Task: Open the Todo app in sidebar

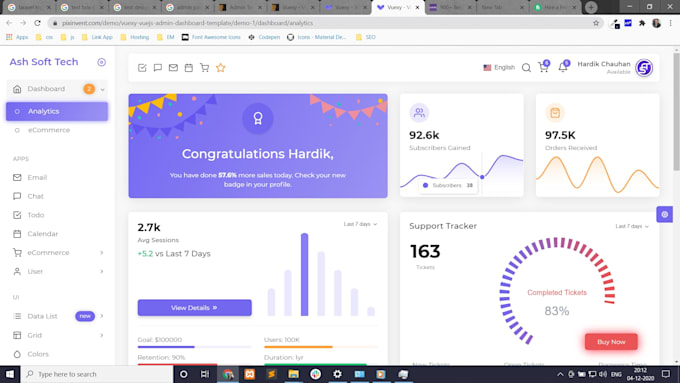Action: 57,215
